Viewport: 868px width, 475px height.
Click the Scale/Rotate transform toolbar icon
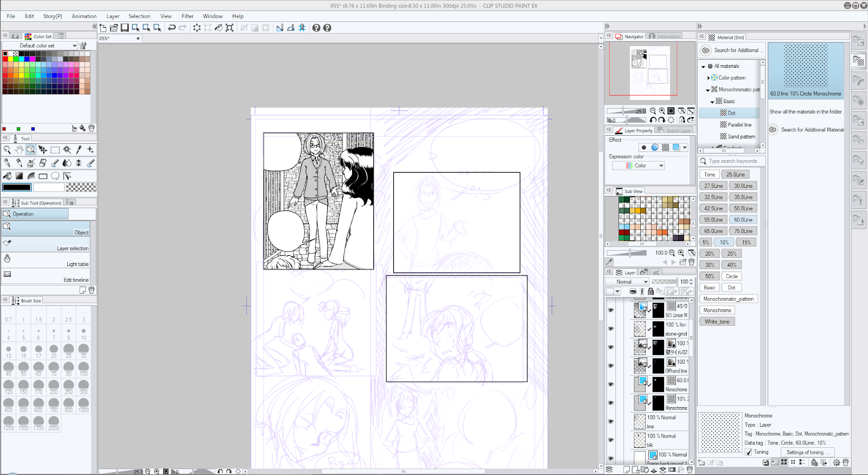pyautogui.click(x=229, y=28)
